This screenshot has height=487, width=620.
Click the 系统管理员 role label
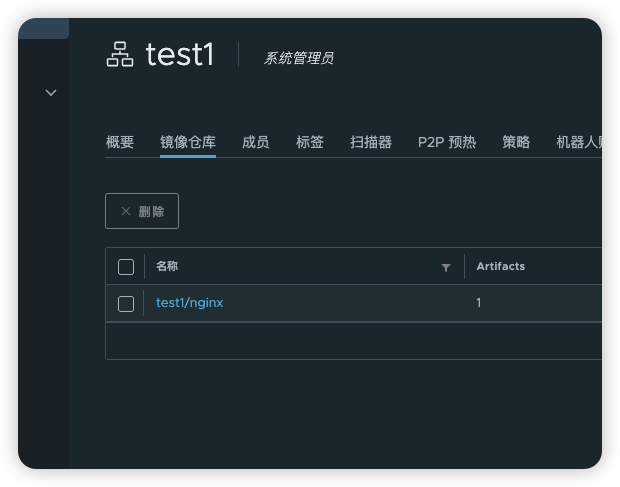point(298,58)
